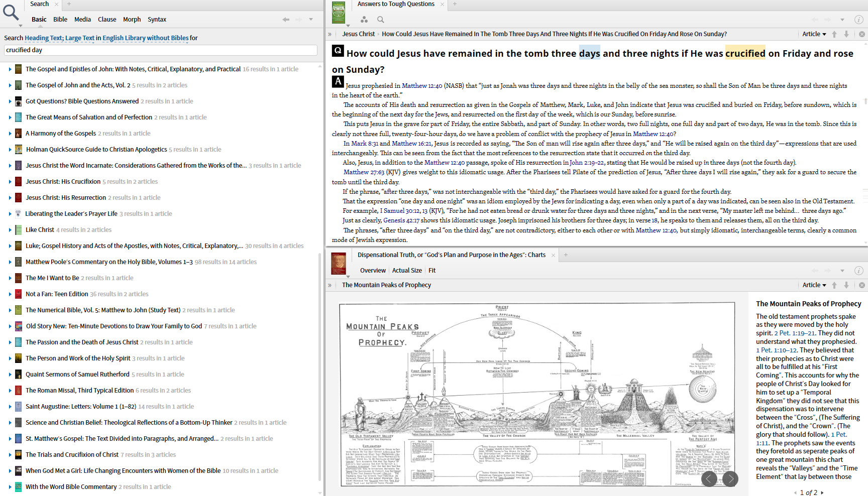
Task: Switch to the Syntax search tab
Action: [157, 20]
